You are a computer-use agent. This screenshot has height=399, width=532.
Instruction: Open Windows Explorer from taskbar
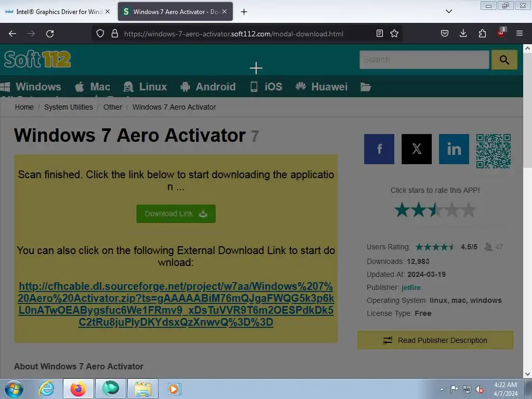pyautogui.click(x=143, y=389)
